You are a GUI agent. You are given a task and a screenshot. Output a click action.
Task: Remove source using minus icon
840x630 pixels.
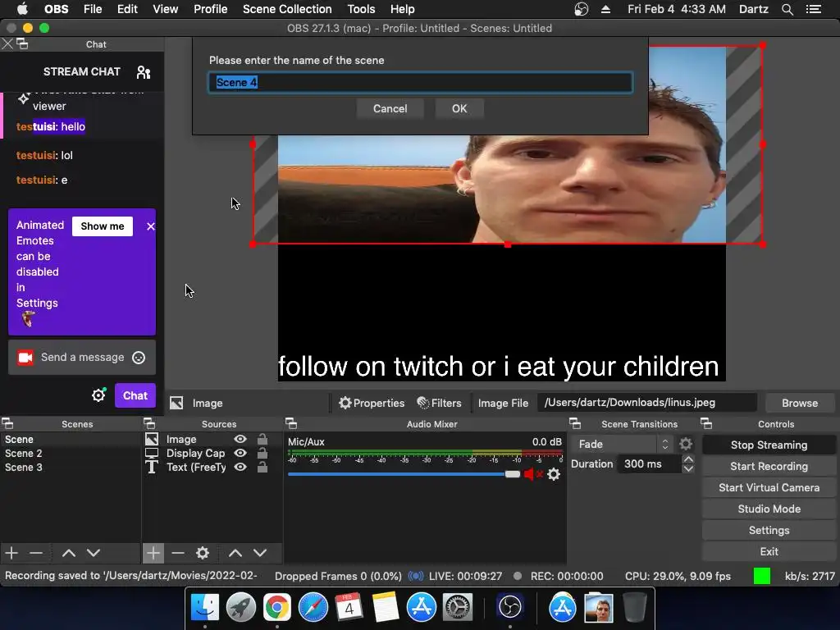click(x=178, y=552)
